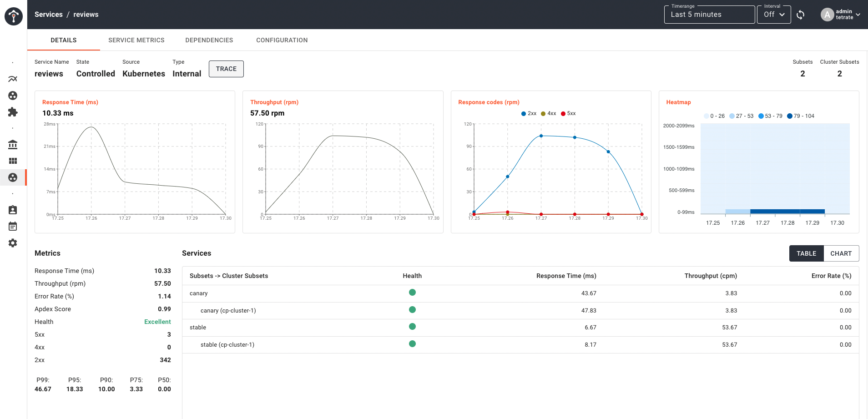This screenshot has height=419, width=868.
Task: Click the canary row in Services table
Action: [x=520, y=293]
